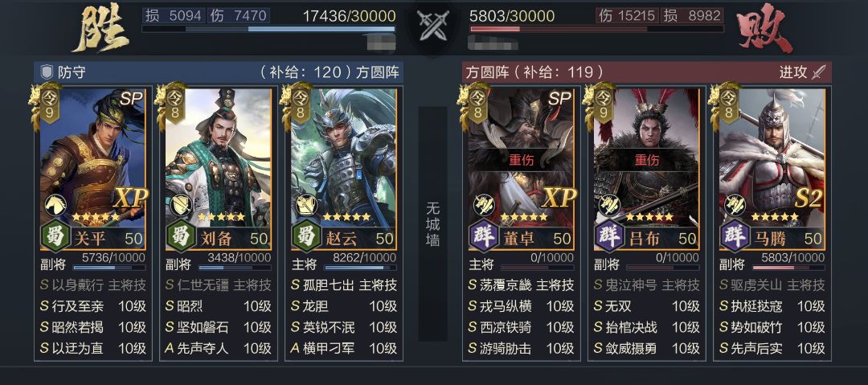Select the 进攻 attacker formation header
Viewport: 868px width, 385px height.
click(646, 72)
